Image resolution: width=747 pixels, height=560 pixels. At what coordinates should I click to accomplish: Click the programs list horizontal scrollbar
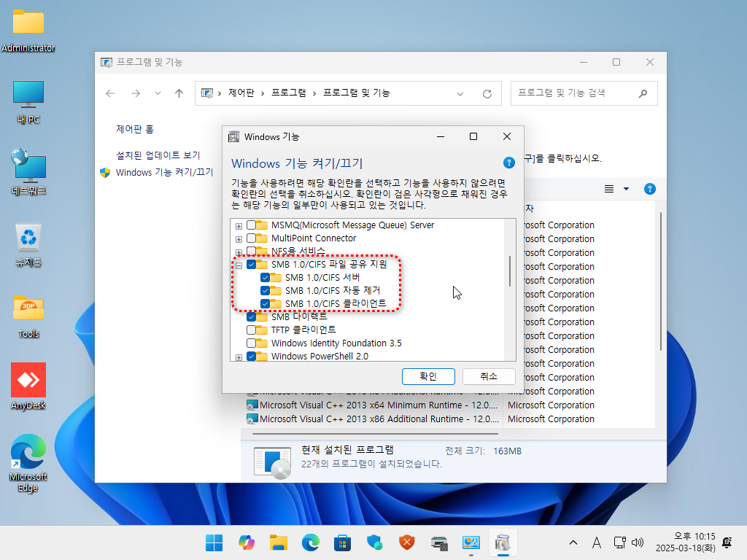point(375,434)
